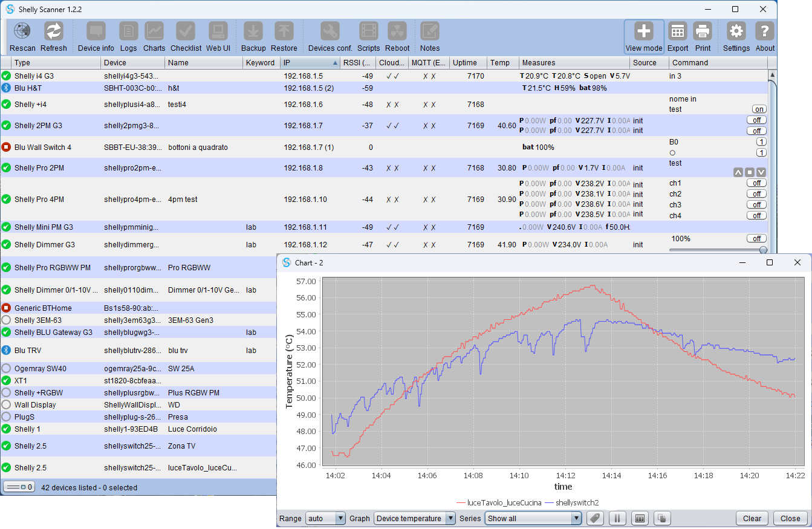Image resolution: width=812 pixels, height=529 pixels.
Task: Click the Restore toolbar icon
Action: (x=284, y=37)
